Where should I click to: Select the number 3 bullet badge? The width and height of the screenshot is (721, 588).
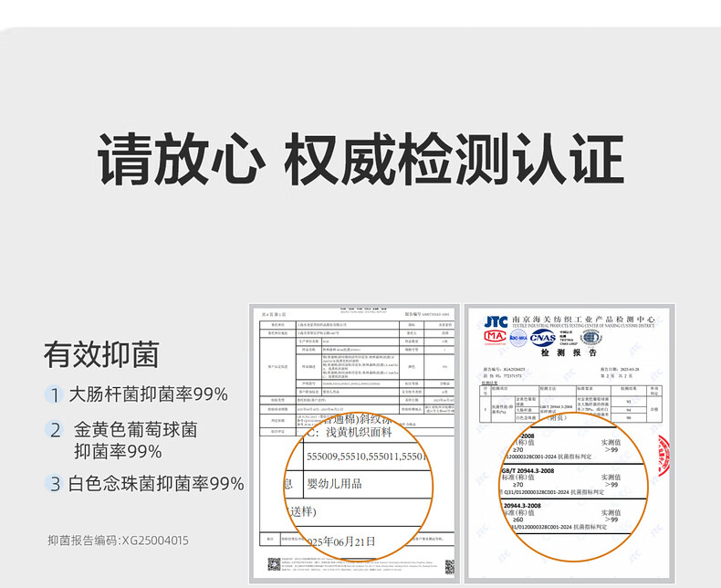coord(55,484)
